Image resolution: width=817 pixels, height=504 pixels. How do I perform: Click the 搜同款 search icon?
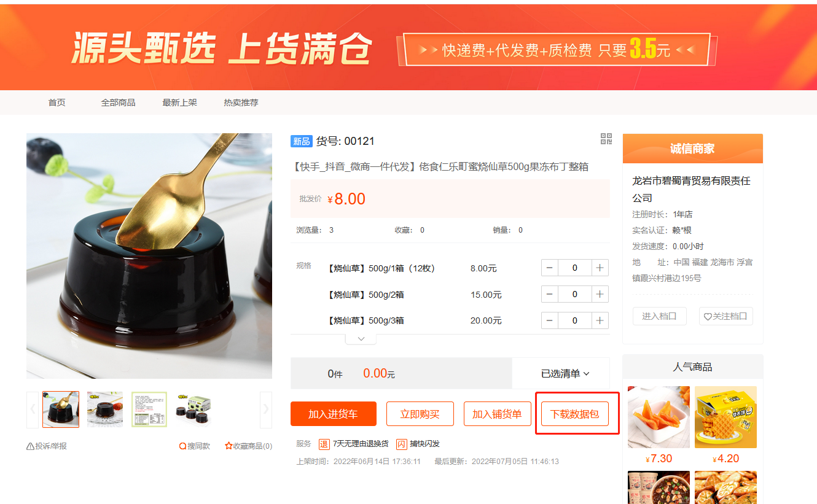pos(182,446)
